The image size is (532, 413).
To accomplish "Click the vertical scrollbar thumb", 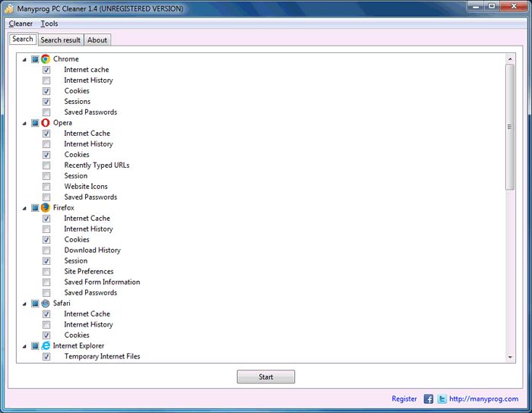I will [x=510, y=128].
